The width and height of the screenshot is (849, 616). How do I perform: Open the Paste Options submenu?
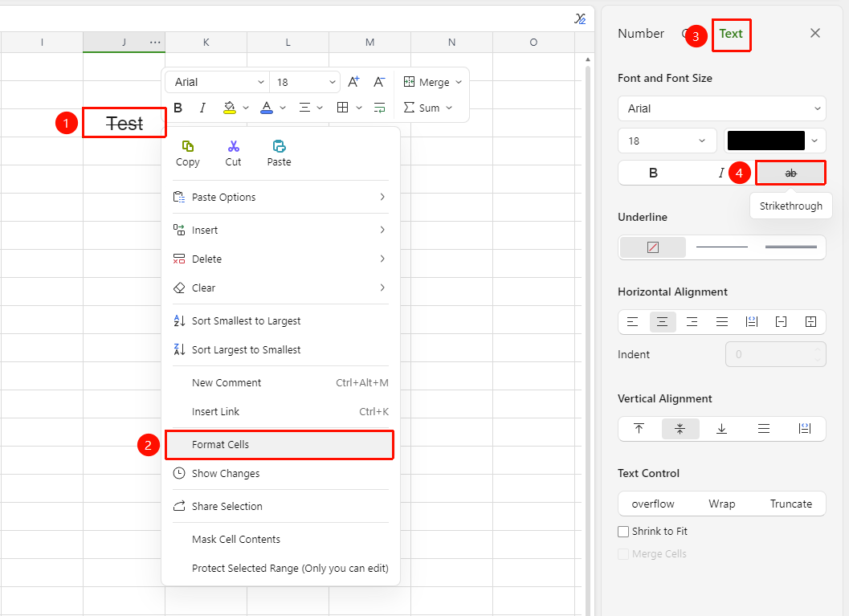pyautogui.click(x=280, y=197)
